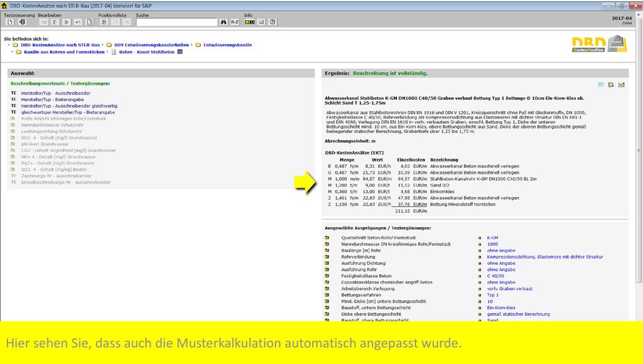The width and height of the screenshot is (643, 364).
Task: Click the tree structure icon under Bearbeiten
Action: [x=55, y=22]
